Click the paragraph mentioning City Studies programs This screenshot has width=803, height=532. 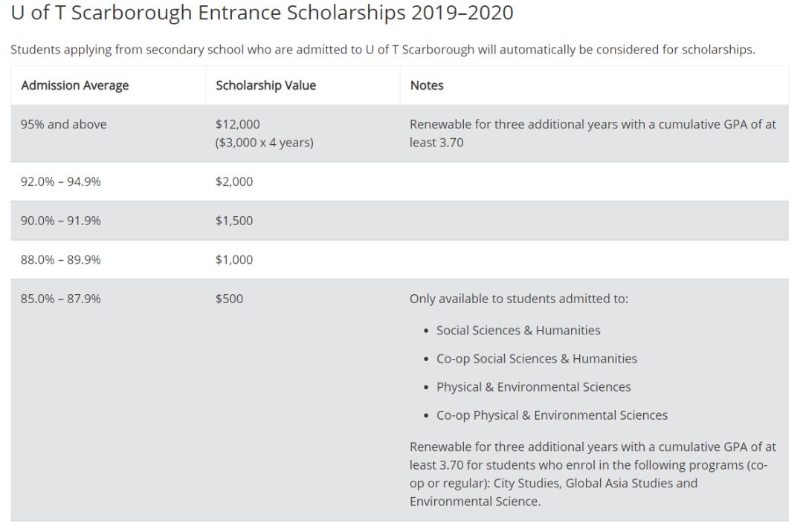point(593,474)
